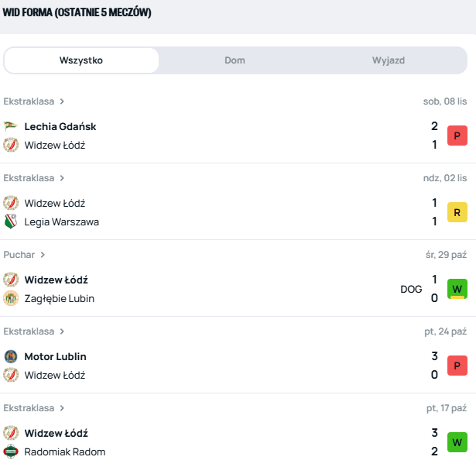The width and height of the screenshot is (476, 467).
Task: Click the green W badge for Zagłębie match
Action: click(457, 289)
